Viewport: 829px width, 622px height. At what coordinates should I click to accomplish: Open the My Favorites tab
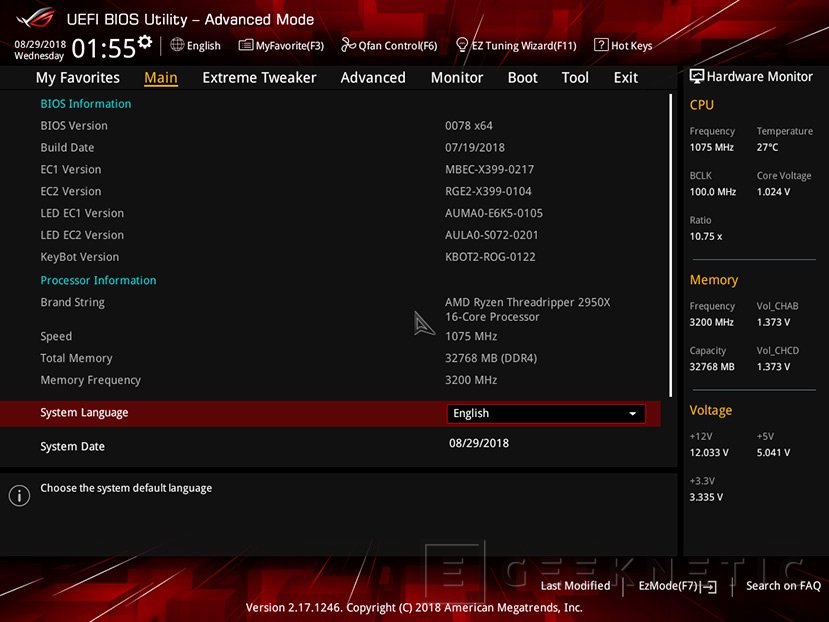pyautogui.click(x=78, y=78)
